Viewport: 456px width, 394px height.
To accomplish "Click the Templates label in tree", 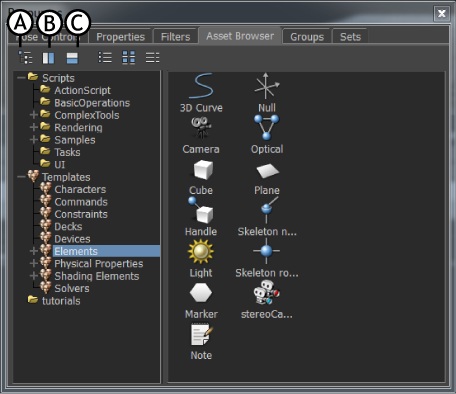I will pyautogui.click(x=66, y=177).
